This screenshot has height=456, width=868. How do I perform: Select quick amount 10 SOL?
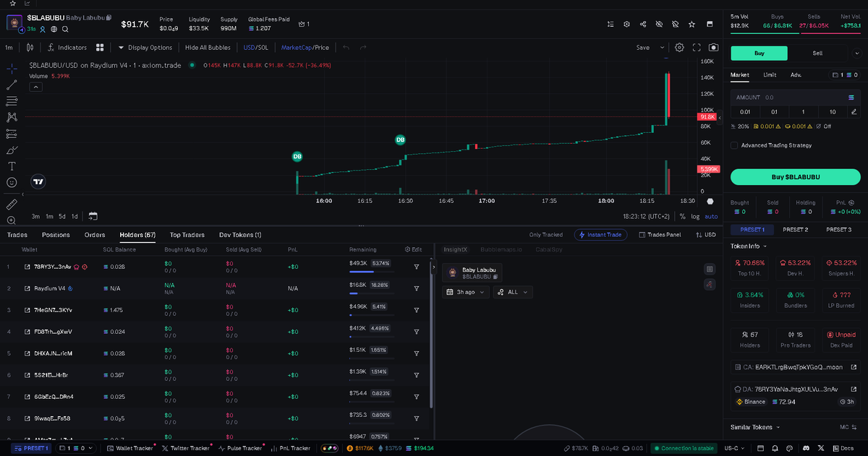pos(833,112)
